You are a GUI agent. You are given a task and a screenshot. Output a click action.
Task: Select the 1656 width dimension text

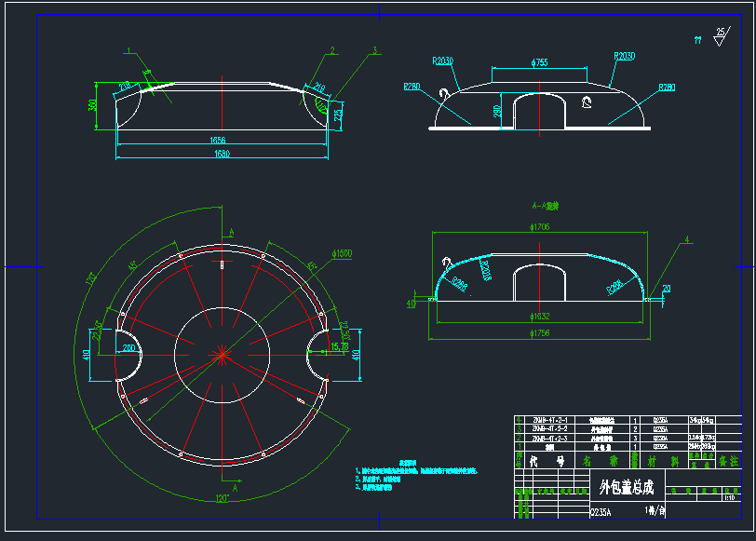tap(218, 141)
